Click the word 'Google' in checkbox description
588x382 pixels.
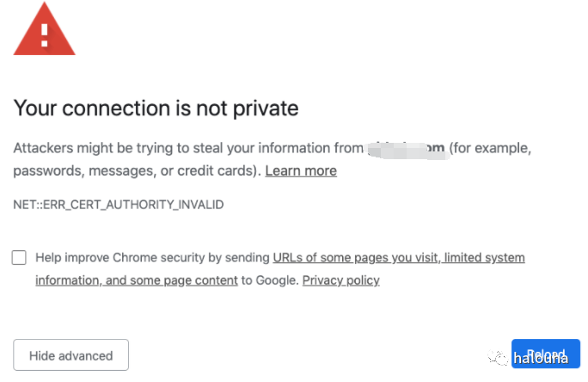point(275,280)
